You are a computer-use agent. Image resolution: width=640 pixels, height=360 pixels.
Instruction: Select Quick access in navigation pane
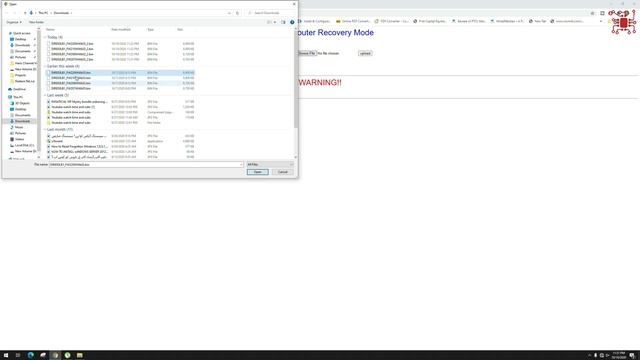click(x=21, y=33)
